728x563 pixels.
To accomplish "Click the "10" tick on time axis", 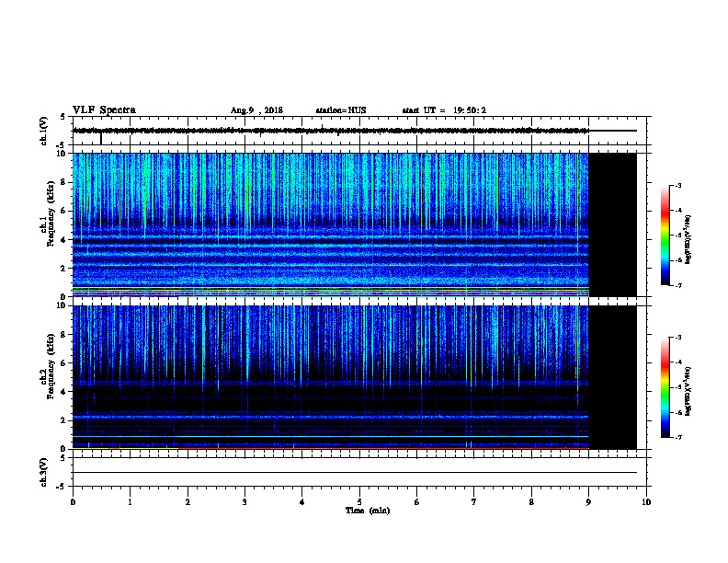I will [x=646, y=502].
